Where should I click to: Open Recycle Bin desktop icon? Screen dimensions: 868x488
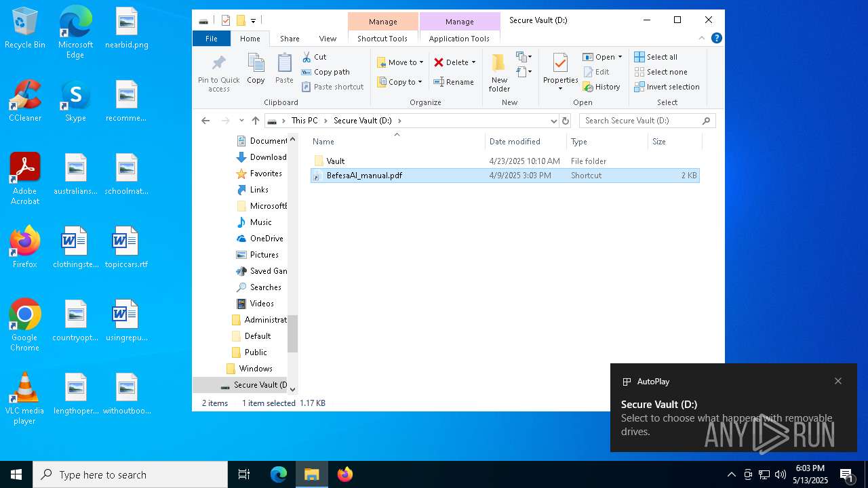coord(25,28)
